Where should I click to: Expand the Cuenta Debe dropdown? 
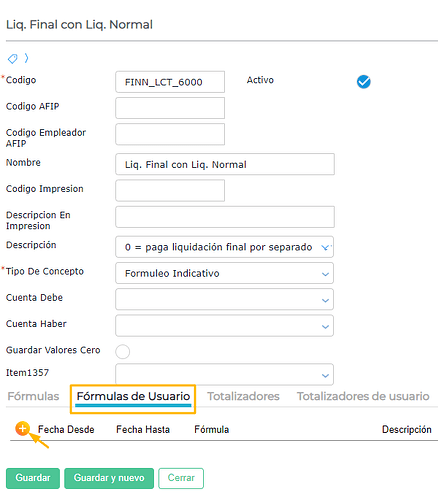pyautogui.click(x=224, y=299)
